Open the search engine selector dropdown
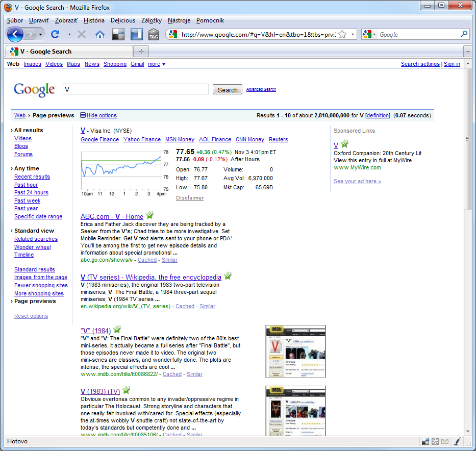The width and height of the screenshot is (476, 451). (x=370, y=35)
